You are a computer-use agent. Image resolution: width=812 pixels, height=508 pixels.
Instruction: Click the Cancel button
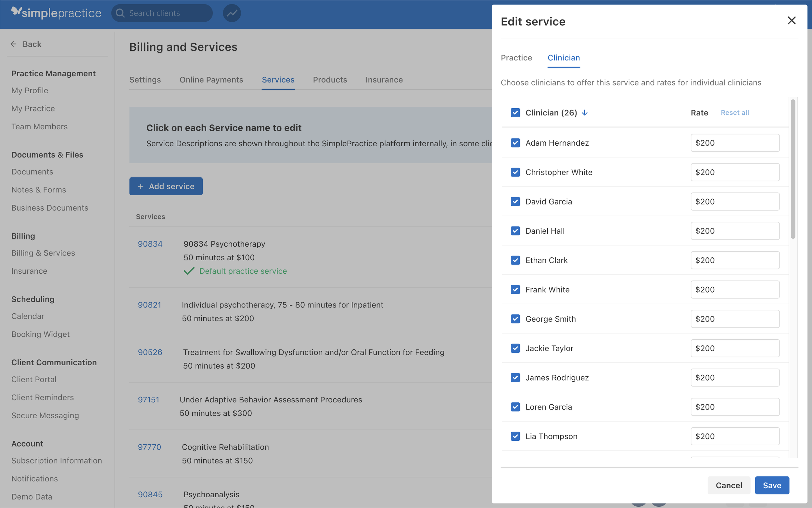(x=729, y=485)
